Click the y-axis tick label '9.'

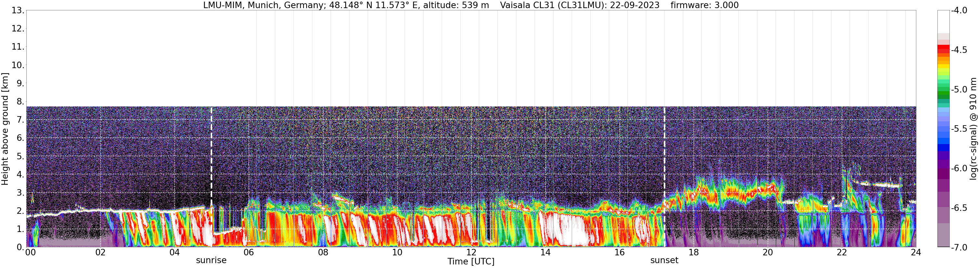coord(20,83)
